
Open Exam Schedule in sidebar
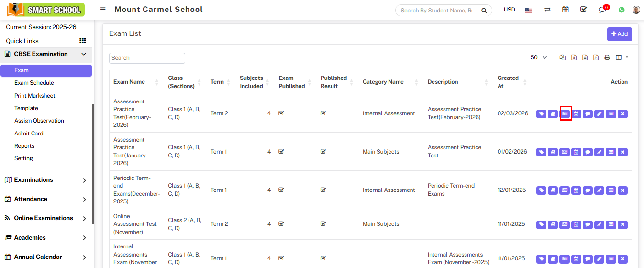tap(34, 83)
